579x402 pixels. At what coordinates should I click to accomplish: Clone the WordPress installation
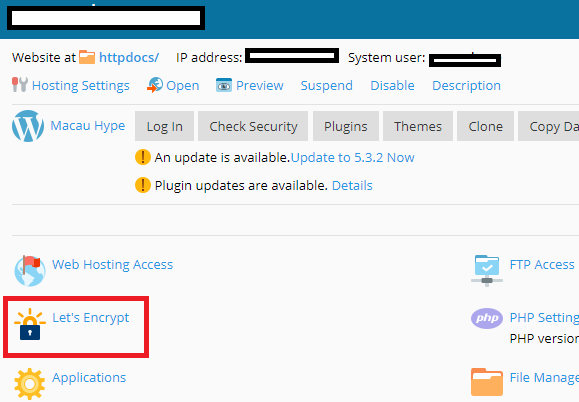[x=485, y=126]
